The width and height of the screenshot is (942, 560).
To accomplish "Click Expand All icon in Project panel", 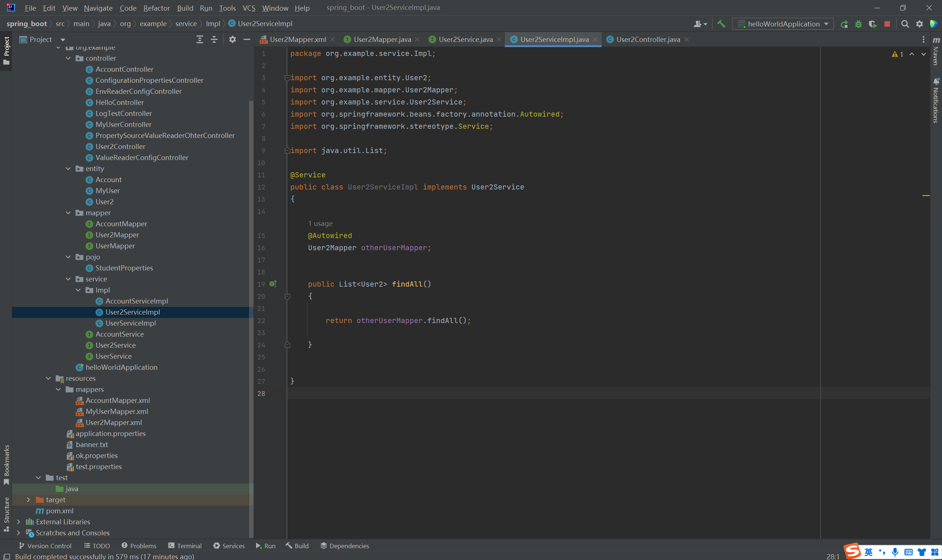I will coord(200,39).
